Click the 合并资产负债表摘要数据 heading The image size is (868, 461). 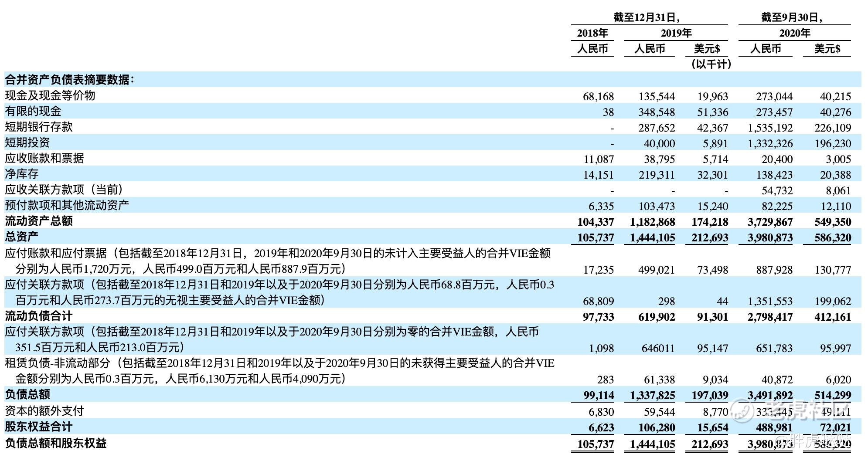pyautogui.click(x=70, y=80)
